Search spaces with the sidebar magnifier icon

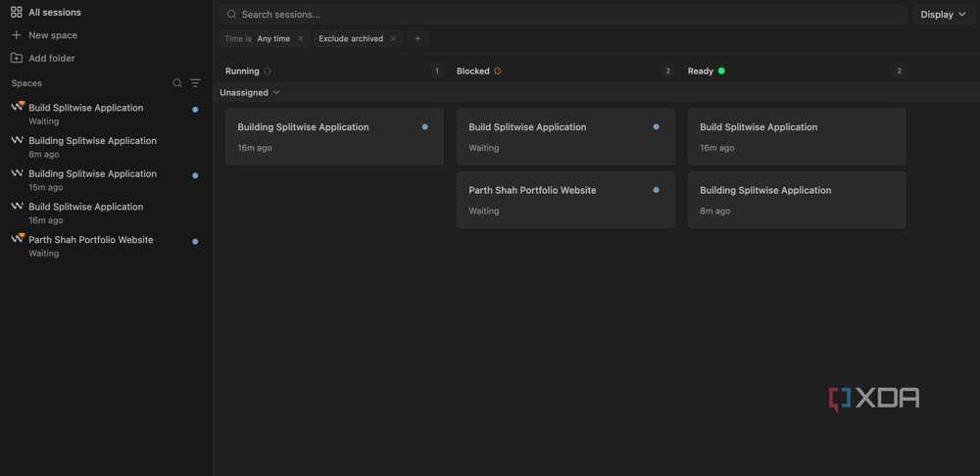pos(177,83)
